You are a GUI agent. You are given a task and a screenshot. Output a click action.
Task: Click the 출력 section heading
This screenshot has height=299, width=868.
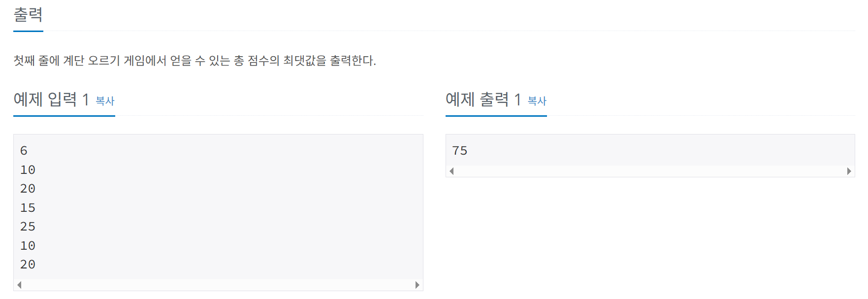click(28, 15)
